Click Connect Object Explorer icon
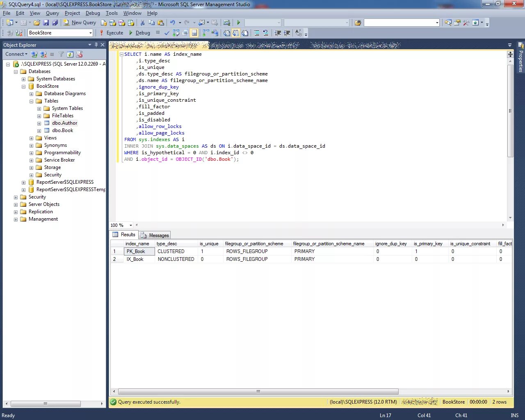Viewport: 525px width, 420px height. 34,54
